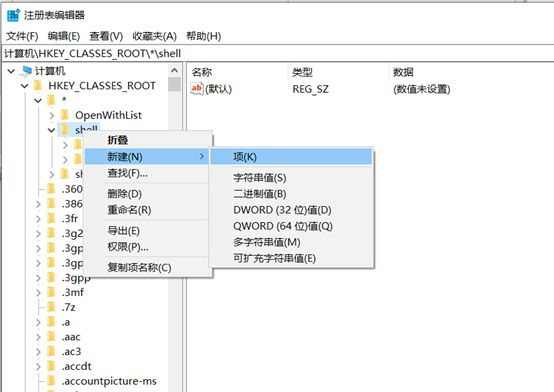This screenshot has height=392, width=554.
Task: Select the .accountpicture-ms tree item
Action: 109,381
